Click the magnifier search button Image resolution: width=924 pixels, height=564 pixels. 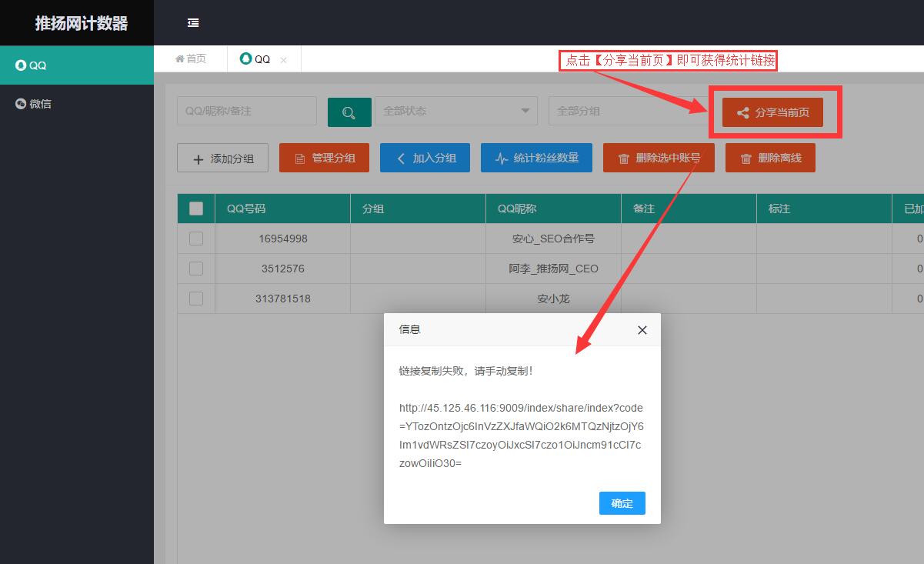(349, 112)
